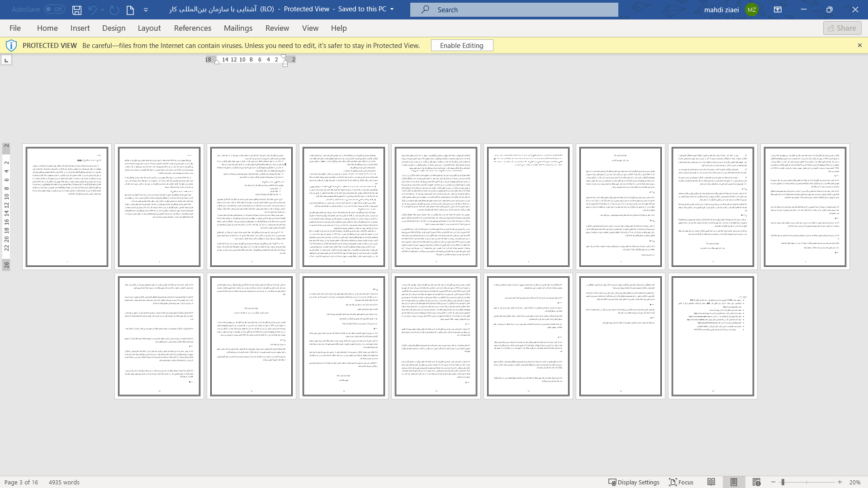Switch to the Review tab
Image resolution: width=868 pixels, height=488 pixels.
pos(277,28)
